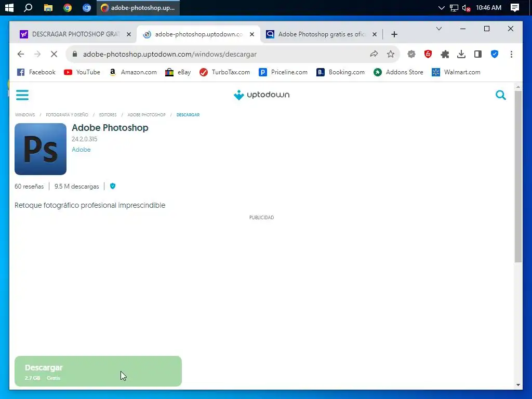The height and width of the screenshot is (399, 532).
Task: Open the Chrome downloads icon
Action: pos(461,54)
